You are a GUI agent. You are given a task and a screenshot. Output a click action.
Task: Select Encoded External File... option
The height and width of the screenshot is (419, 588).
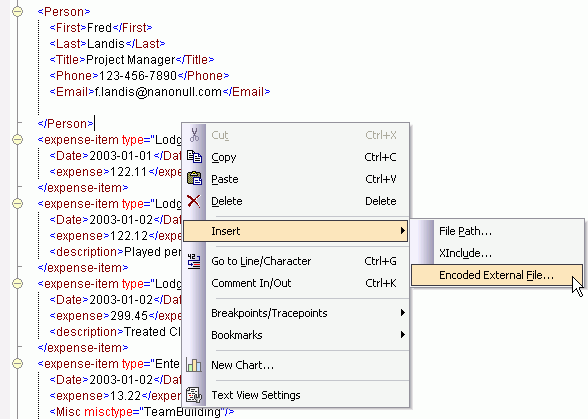coord(497,275)
